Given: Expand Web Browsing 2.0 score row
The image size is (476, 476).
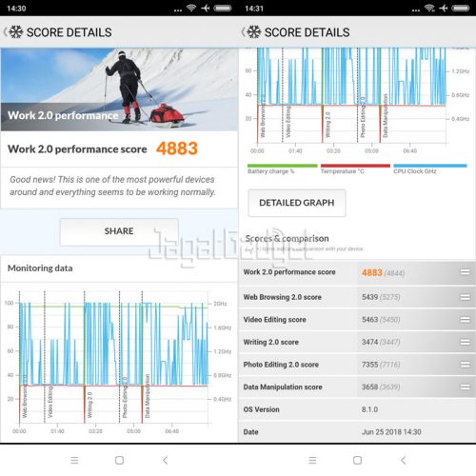Looking at the screenshot, I should pos(466,297).
